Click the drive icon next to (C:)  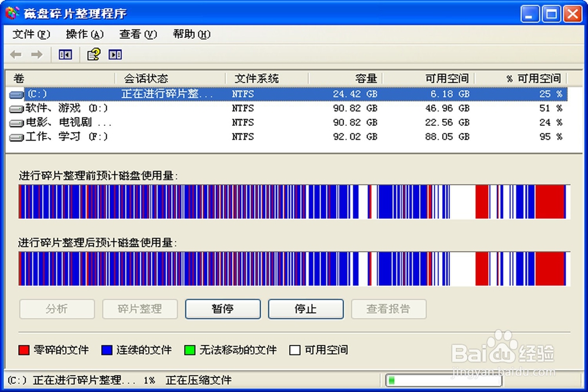(x=16, y=93)
